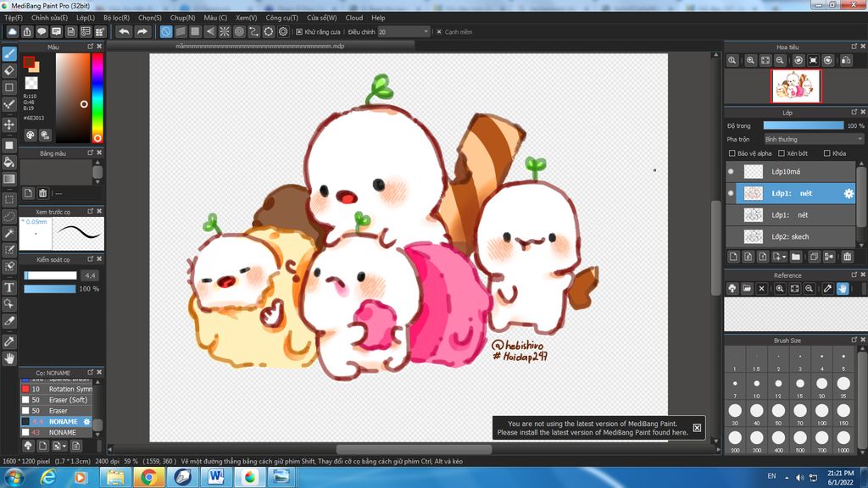
Task: Open the Chỉnh sửa(E) menu
Action: click(49, 18)
